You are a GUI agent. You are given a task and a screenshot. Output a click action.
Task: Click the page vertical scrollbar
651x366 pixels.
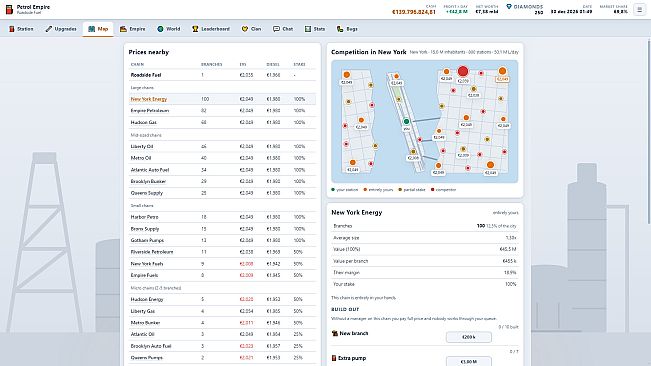coord(649,133)
